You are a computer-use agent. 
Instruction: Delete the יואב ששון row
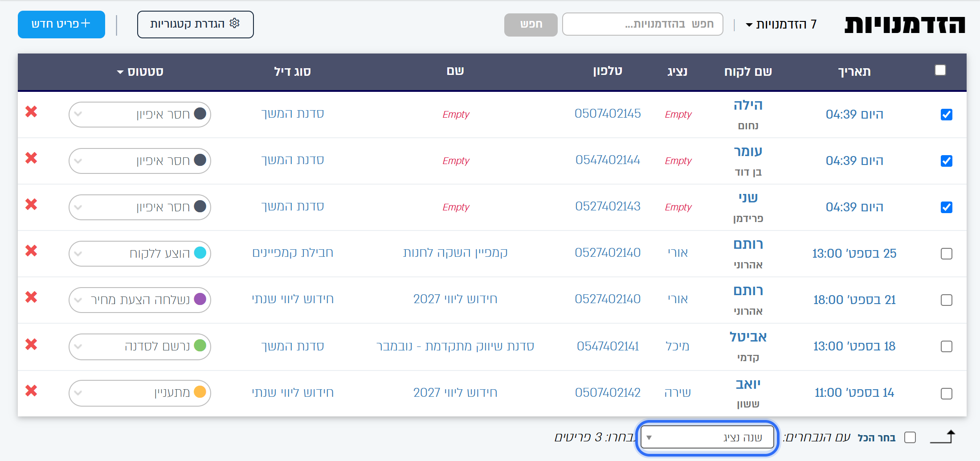[31, 391]
